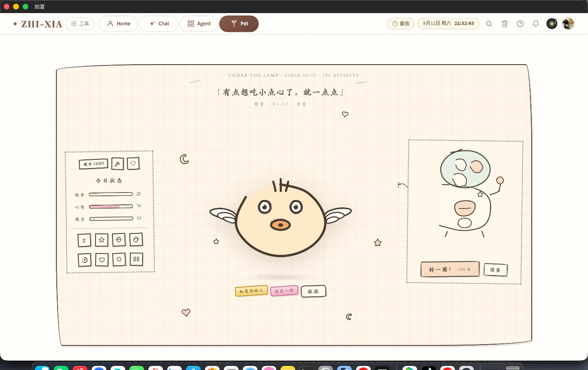Pet the round winged chick character
The image size is (588, 370).
[281, 219]
